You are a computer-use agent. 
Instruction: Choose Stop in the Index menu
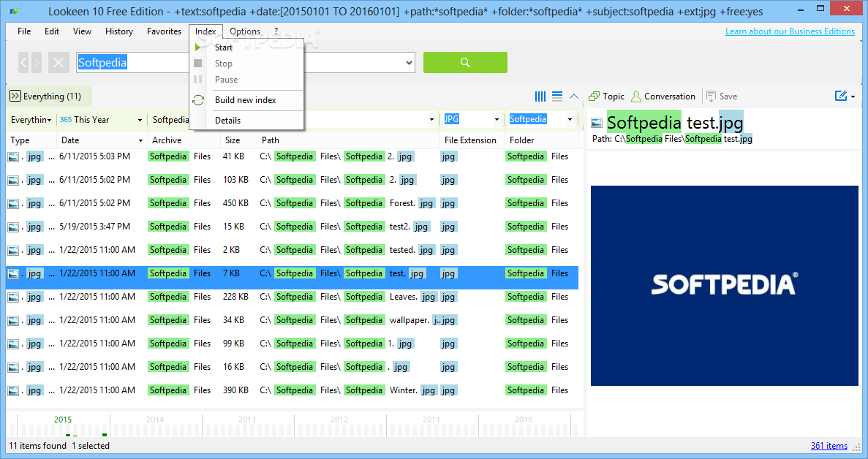pyautogui.click(x=224, y=64)
